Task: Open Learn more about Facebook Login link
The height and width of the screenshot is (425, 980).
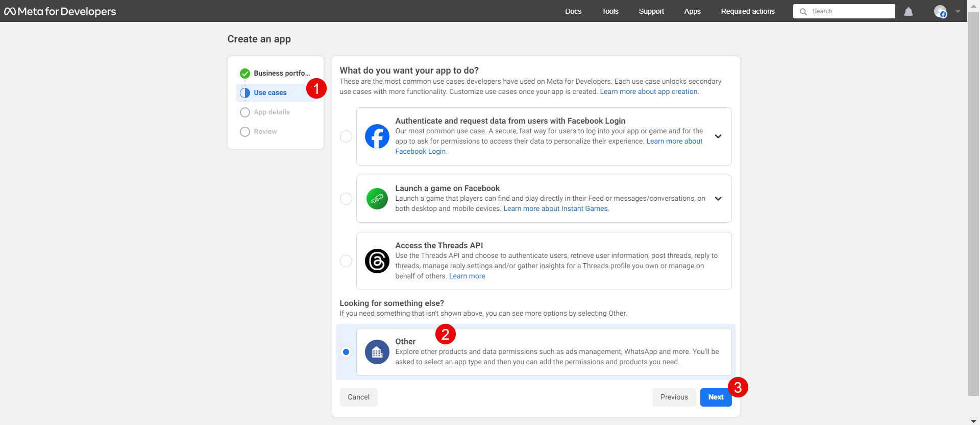Action: [x=674, y=141]
